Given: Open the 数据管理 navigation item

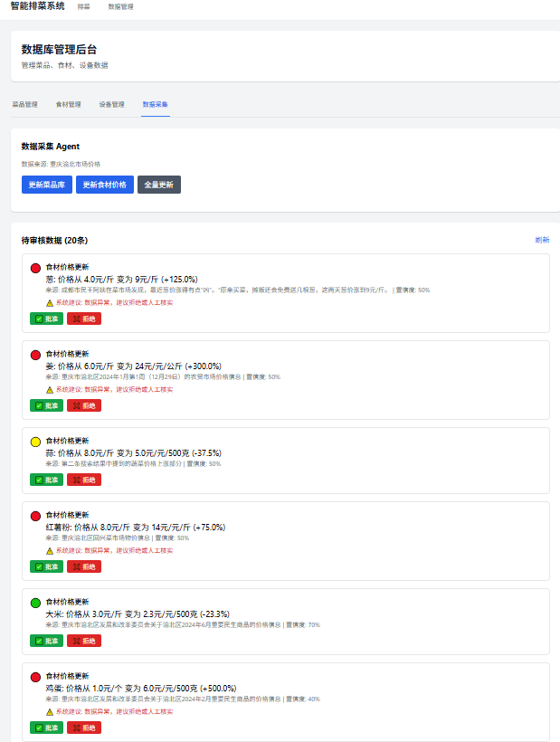Looking at the screenshot, I should tap(120, 6).
